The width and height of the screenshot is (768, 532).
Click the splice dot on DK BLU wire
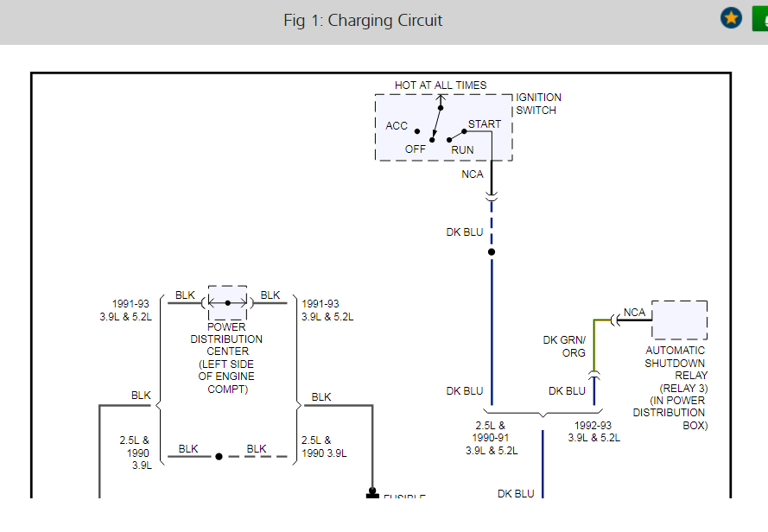pos(492,252)
